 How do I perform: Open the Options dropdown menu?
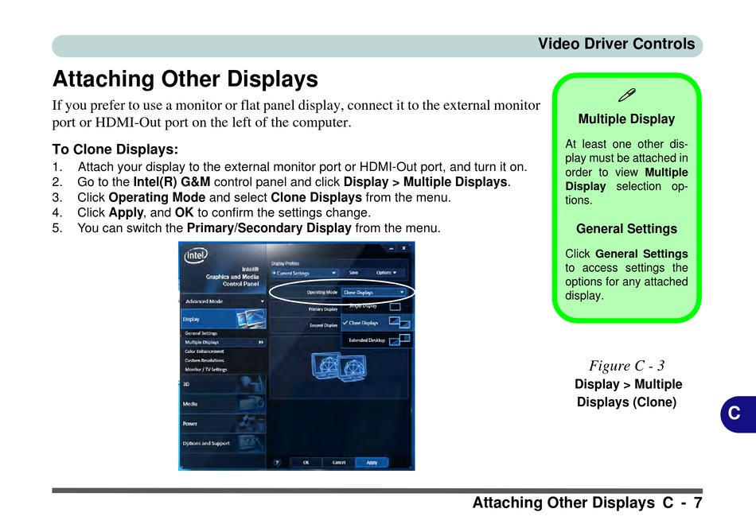[x=386, y=273]
